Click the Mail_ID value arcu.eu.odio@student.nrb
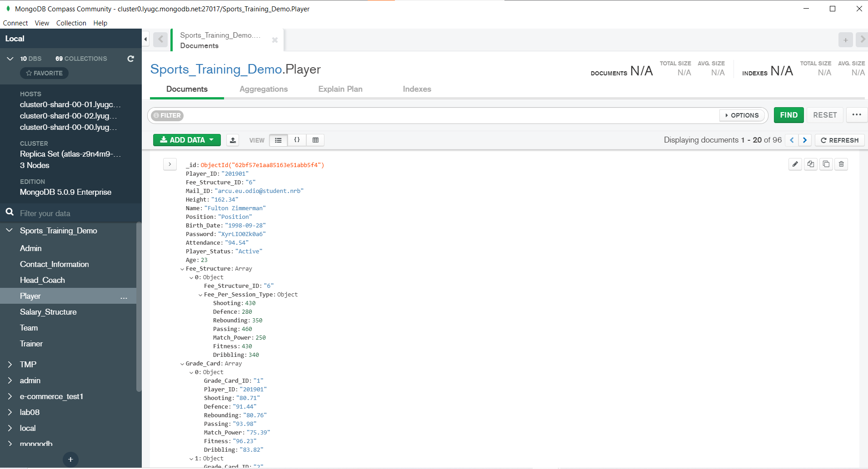The image size is (868, 469). (259, 191)
